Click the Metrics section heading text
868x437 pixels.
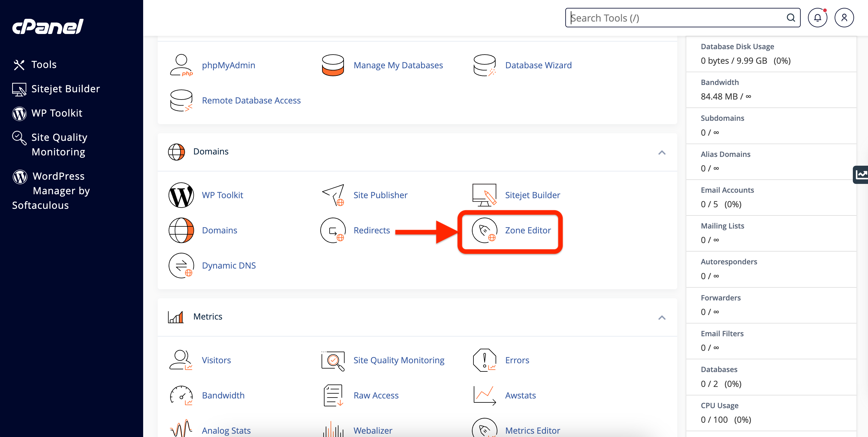pyautogui.click(x=207, y=317)
